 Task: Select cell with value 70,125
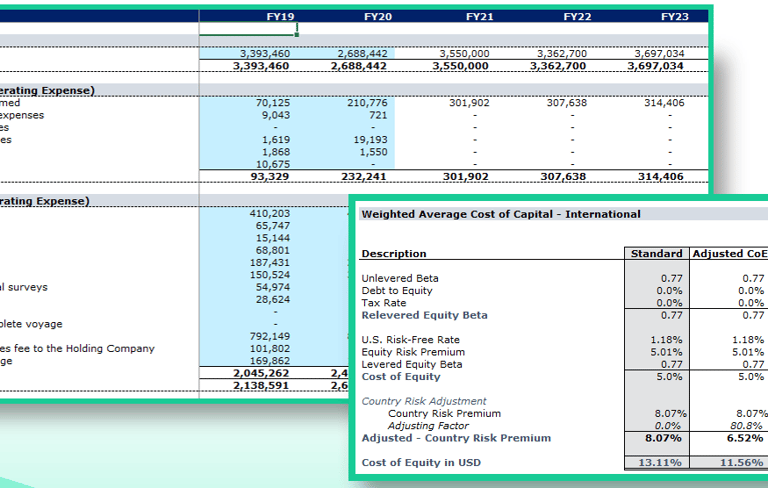pos(273,103)
